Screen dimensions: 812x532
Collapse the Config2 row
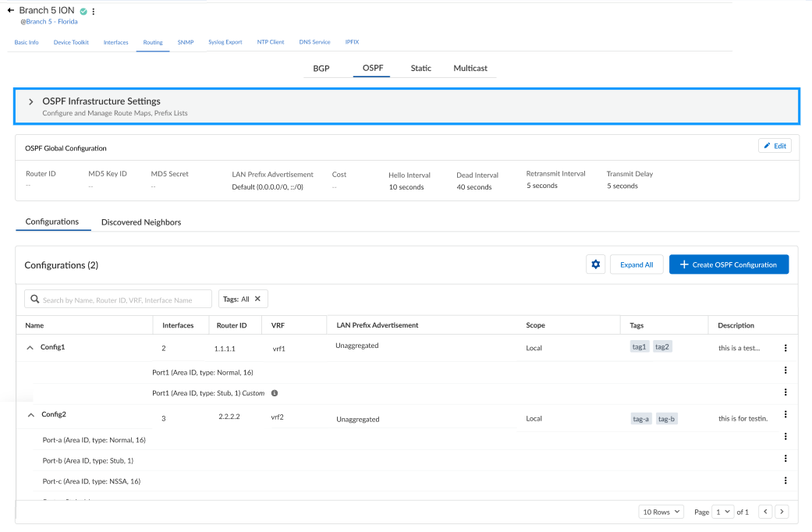point(30,414)
